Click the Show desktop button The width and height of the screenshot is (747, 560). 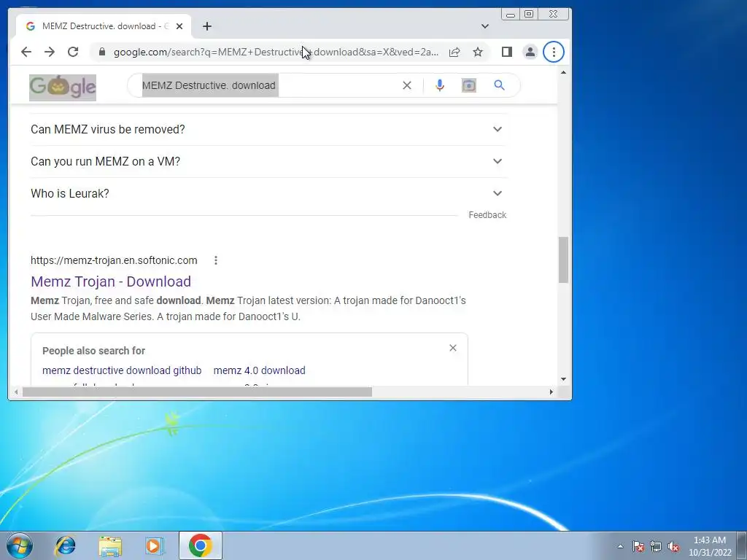tap(742, 545)
